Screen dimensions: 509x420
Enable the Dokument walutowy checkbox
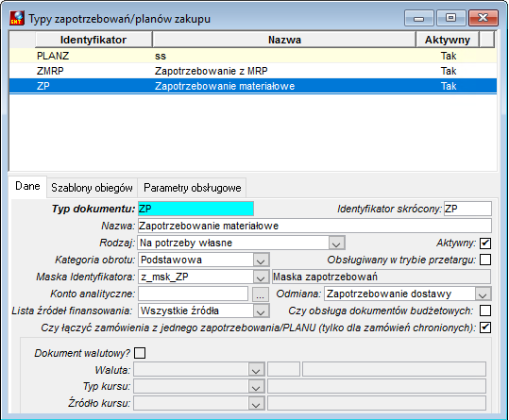140,353
